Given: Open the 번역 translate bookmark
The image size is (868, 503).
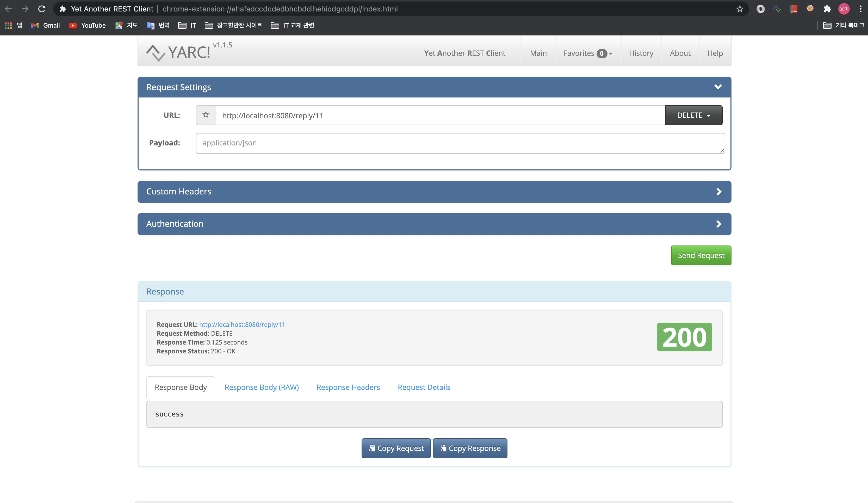Looking at the screenshot, I should (158, 25).
